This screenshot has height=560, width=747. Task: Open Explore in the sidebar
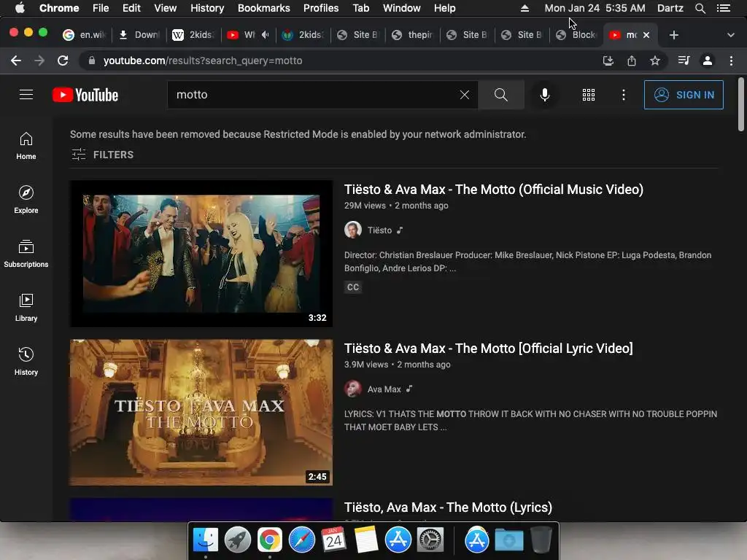[26, 200]
